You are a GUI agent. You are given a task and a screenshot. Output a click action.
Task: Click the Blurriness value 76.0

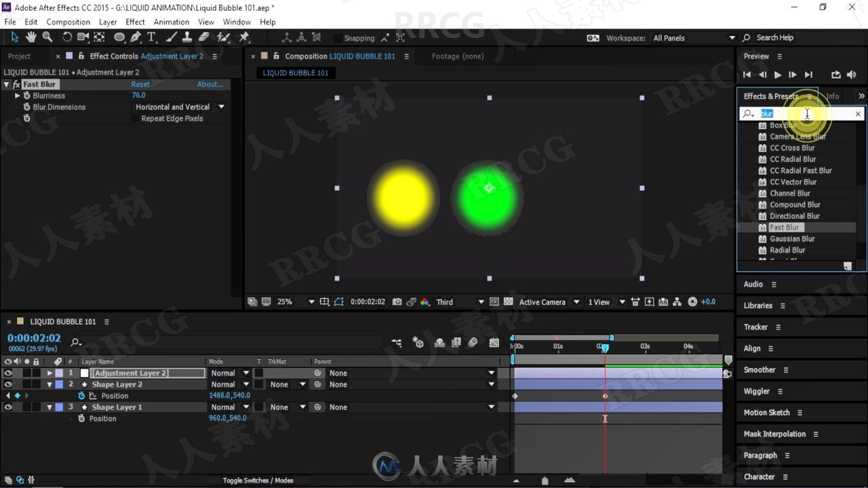click(138, 96)
